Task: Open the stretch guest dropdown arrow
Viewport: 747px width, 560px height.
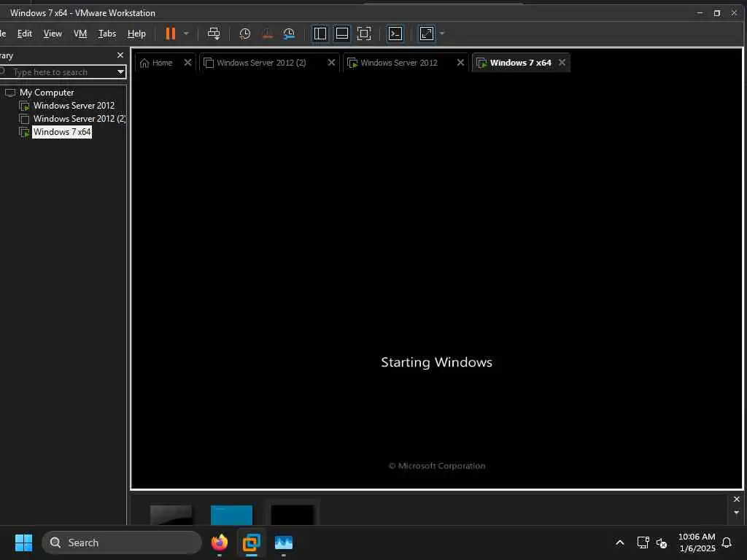Action: (x=442, y=34)
